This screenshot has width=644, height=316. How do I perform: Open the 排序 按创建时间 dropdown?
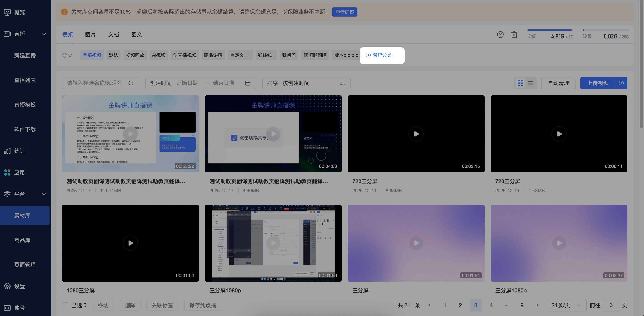[x=306, y=83]
